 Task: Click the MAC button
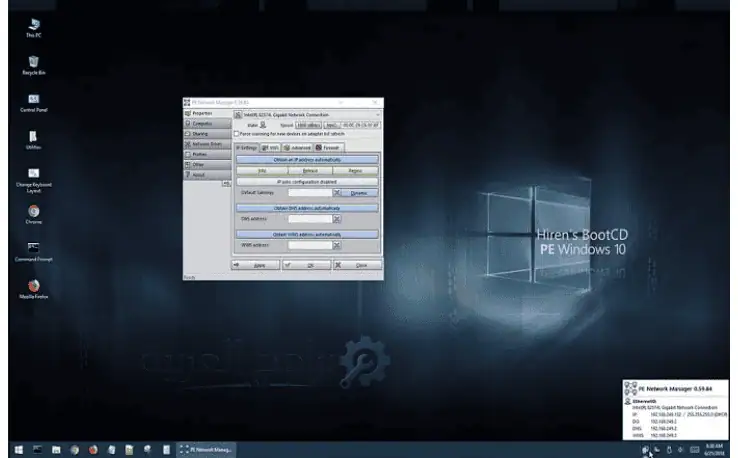(332, 125)
